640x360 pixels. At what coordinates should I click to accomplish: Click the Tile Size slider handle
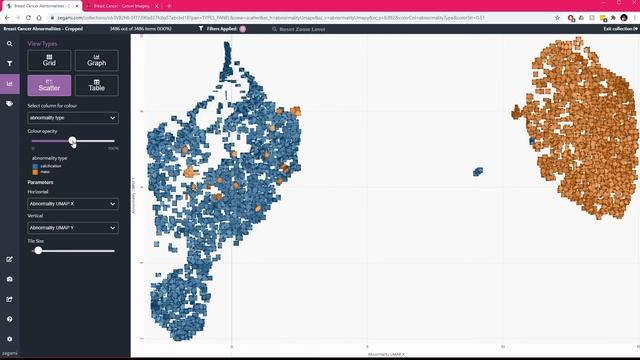(x=38, y=251)
